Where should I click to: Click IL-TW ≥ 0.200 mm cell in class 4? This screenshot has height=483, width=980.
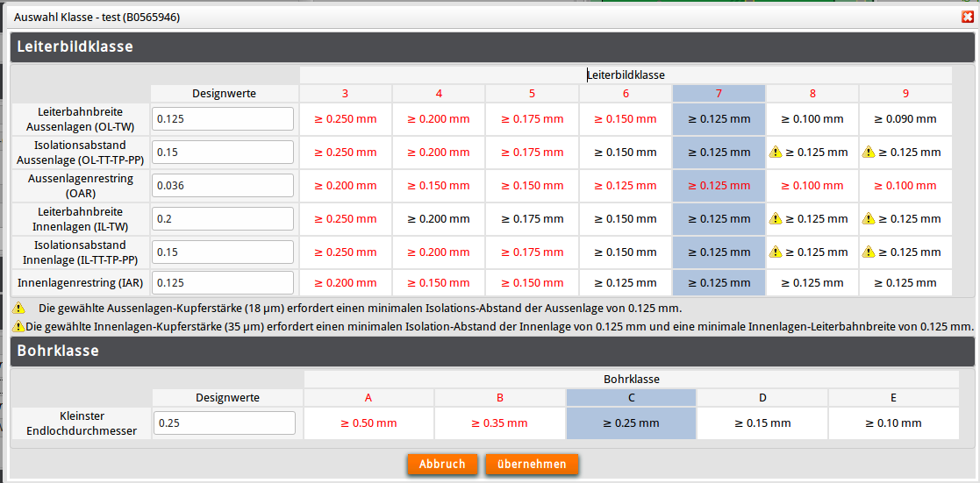point(439,218)
